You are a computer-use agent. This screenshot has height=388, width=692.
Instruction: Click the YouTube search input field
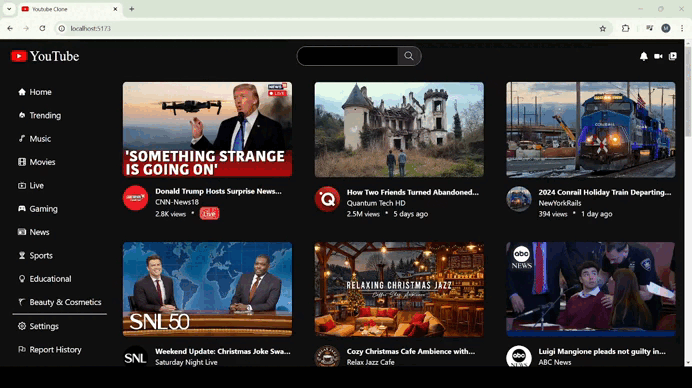click(348, 56)
